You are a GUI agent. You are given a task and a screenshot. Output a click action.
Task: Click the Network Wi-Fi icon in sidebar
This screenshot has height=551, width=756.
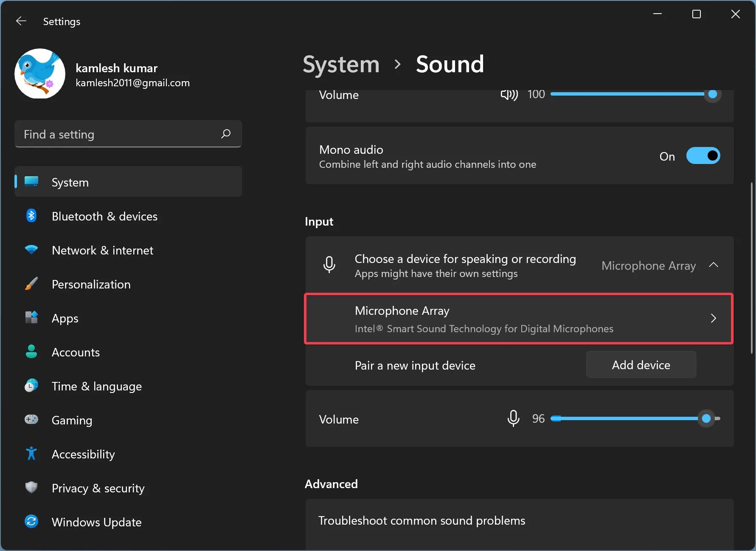point(31,250)
